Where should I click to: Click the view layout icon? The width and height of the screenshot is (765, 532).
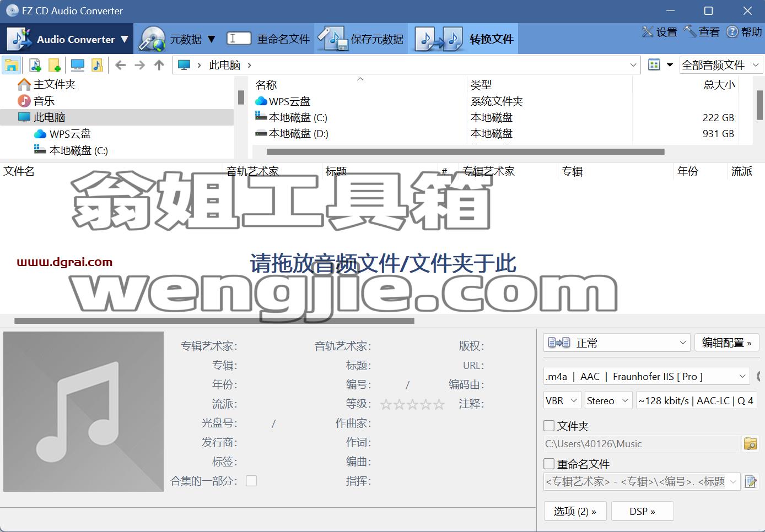pyautogui.click(x=654, y=65)
